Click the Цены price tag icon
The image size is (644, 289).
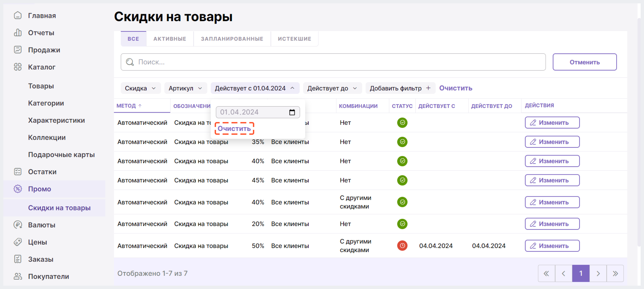tap(17, 242)
